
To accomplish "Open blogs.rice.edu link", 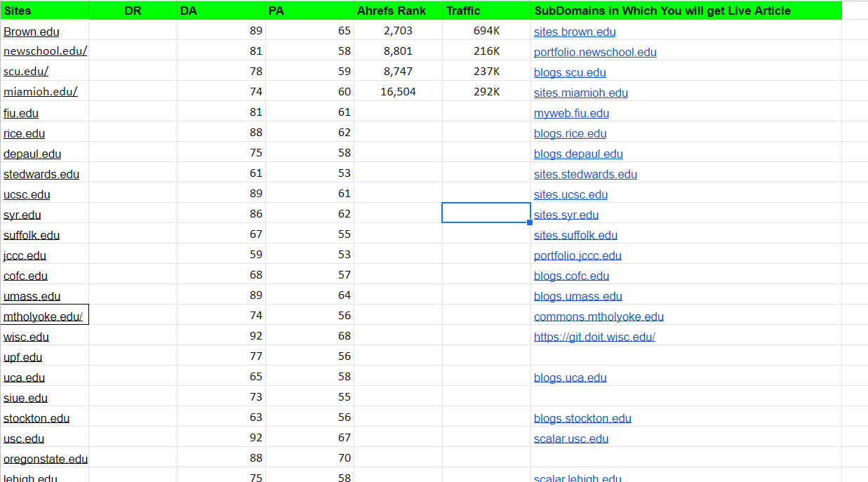I will pos(570,133).
